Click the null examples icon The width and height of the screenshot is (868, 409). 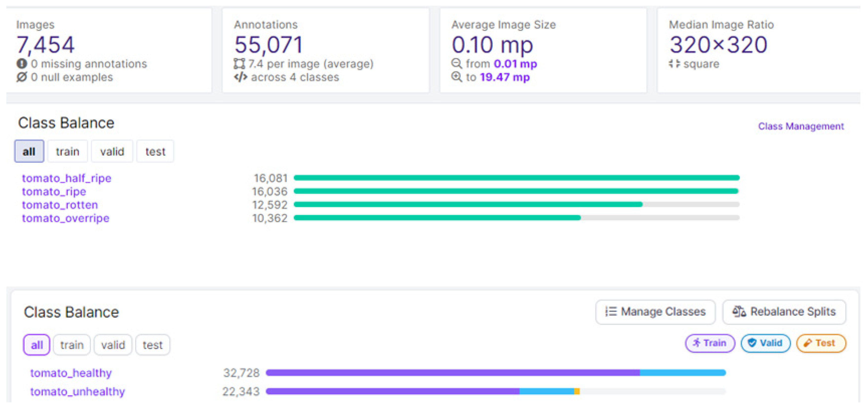pyautogui.click(x=21, y=77)
